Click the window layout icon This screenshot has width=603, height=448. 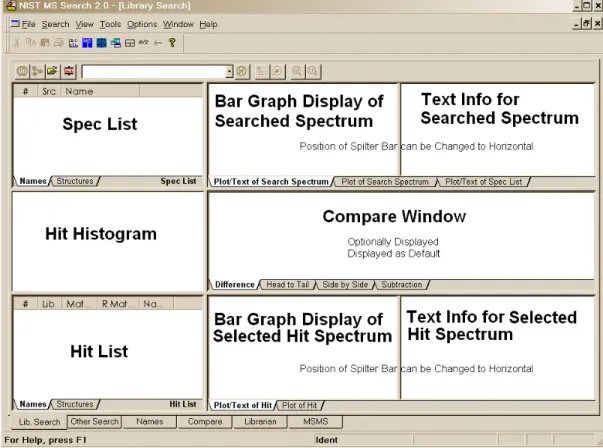pyautogui.click(x=130, y=43)
